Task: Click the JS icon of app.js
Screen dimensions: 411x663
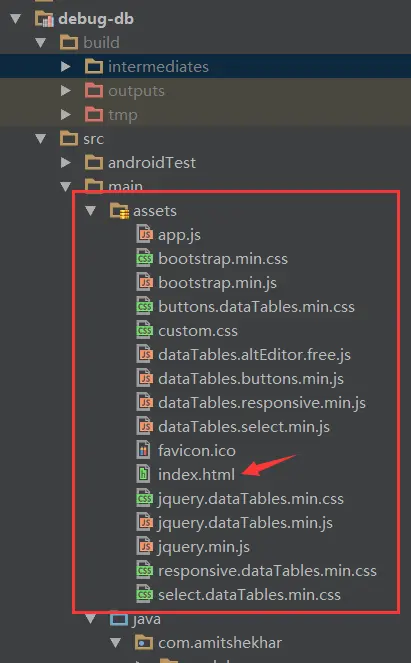Action: [x=144, y=234]
